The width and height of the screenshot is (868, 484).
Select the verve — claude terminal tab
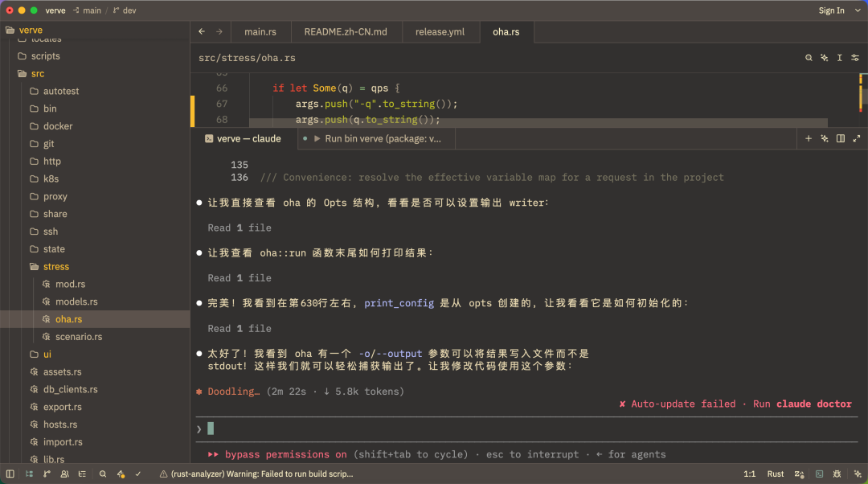[243, 138]
